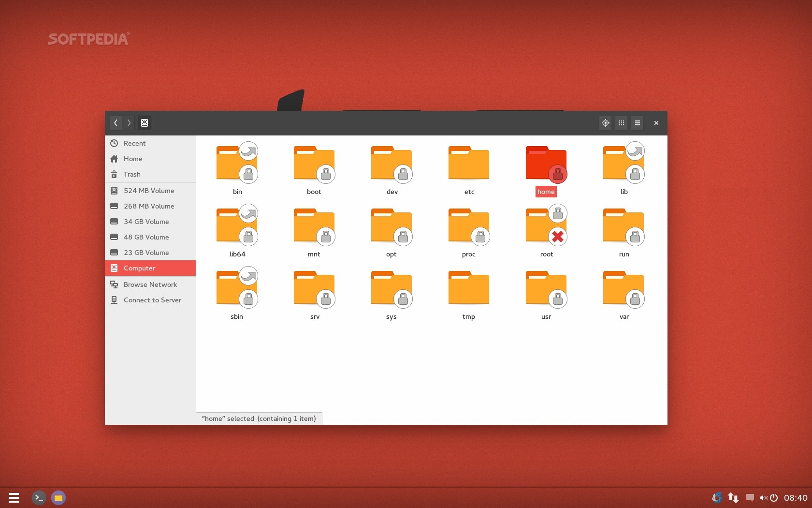812x508 pixels.
Task: Select the bin folder icon
Action: (237, 163)
